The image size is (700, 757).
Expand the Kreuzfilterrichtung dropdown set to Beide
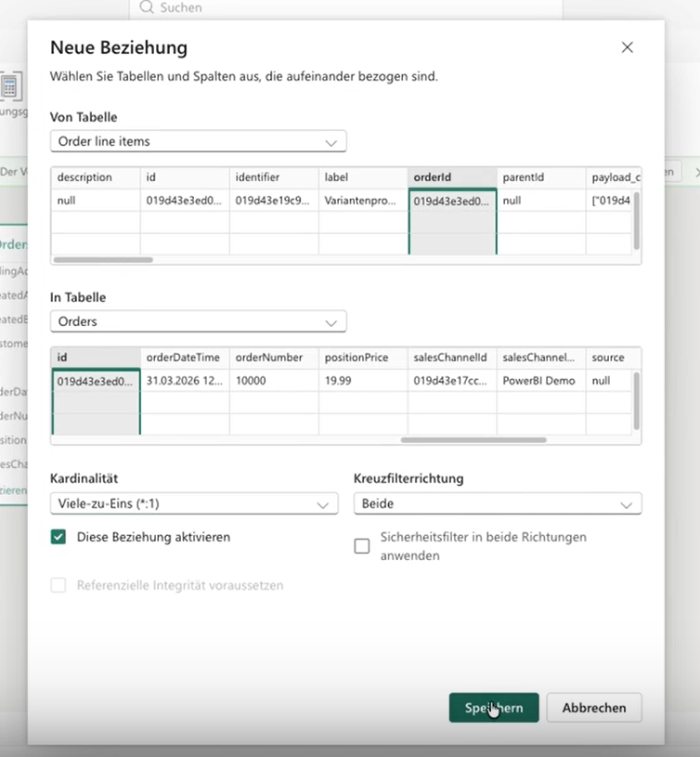(x=498, y=503)
